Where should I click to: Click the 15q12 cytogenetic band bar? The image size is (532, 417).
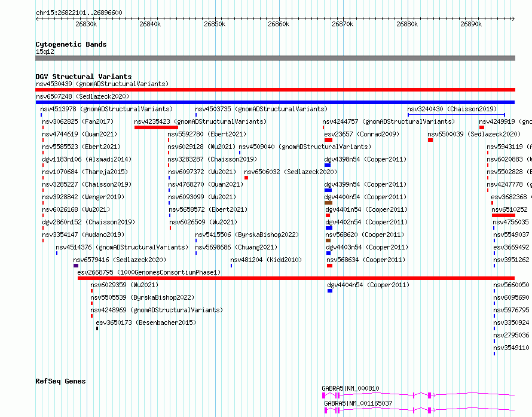275,58
